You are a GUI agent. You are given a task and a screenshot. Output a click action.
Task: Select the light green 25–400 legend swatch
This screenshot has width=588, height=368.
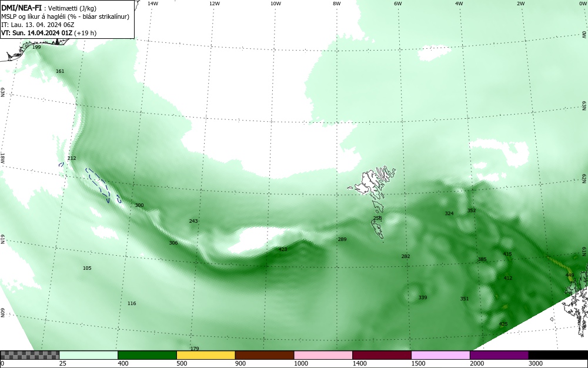89,355
